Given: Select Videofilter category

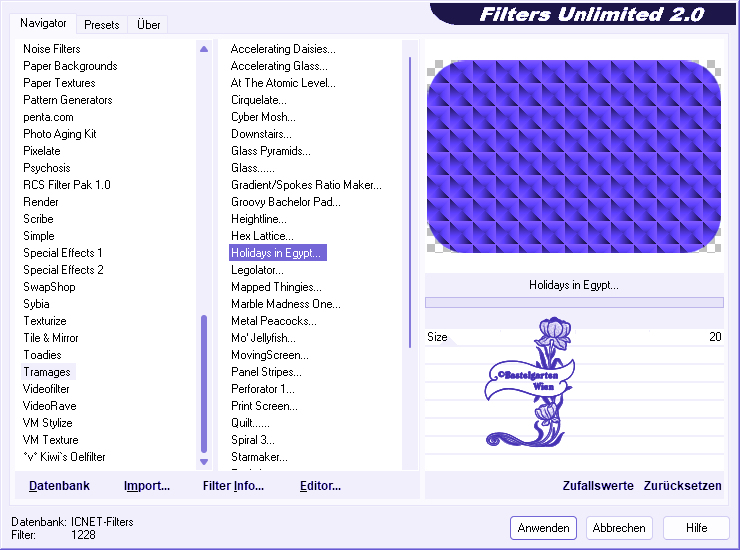Looking at the screenshot, I should 46,389.
